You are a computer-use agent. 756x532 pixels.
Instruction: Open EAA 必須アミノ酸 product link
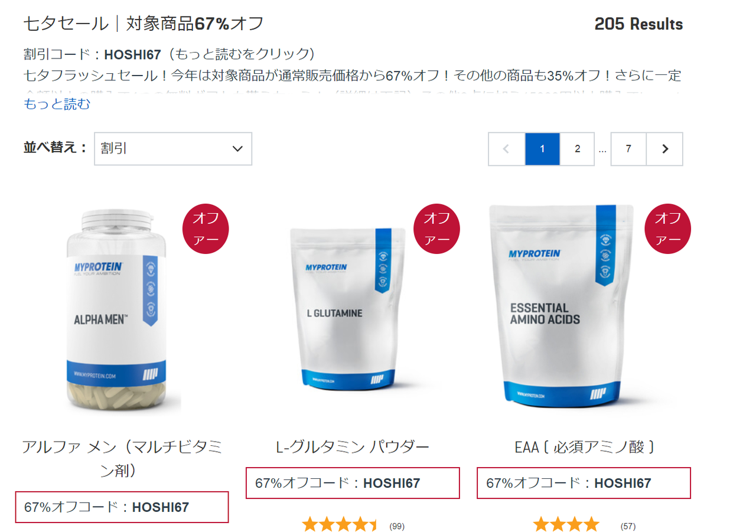(584, 446)
